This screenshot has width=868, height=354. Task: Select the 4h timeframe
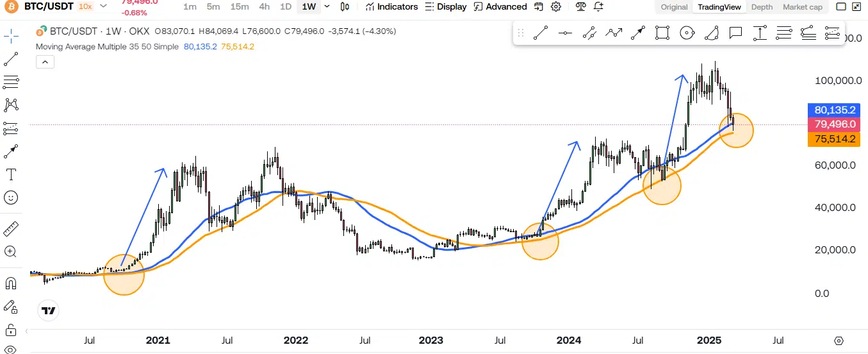pos(264,7)
